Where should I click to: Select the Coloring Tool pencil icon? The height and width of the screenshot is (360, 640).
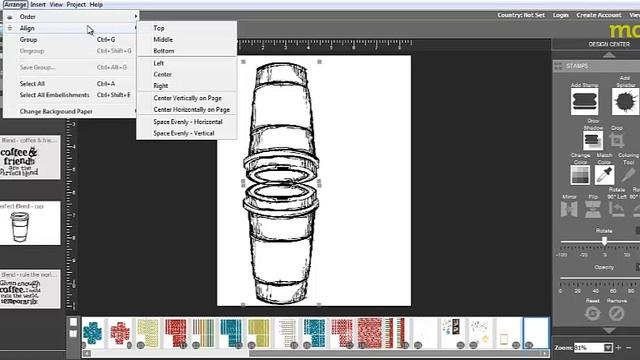click(x=628, y=175)
